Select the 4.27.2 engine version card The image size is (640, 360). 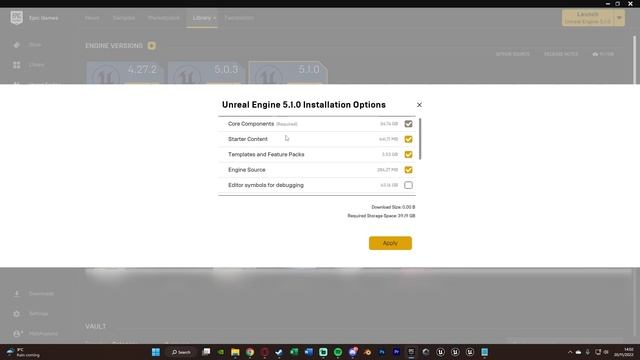coord(124,73)
